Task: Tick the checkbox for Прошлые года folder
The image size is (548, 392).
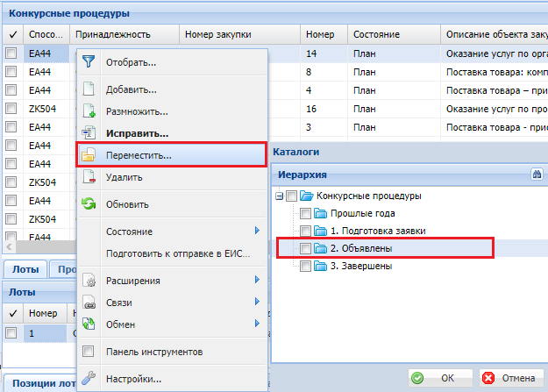Action: [x=305, y=213]
